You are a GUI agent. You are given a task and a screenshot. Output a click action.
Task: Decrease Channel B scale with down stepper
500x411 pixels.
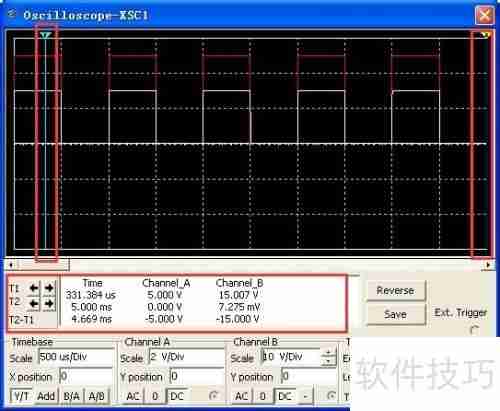[x=328, y=361]
